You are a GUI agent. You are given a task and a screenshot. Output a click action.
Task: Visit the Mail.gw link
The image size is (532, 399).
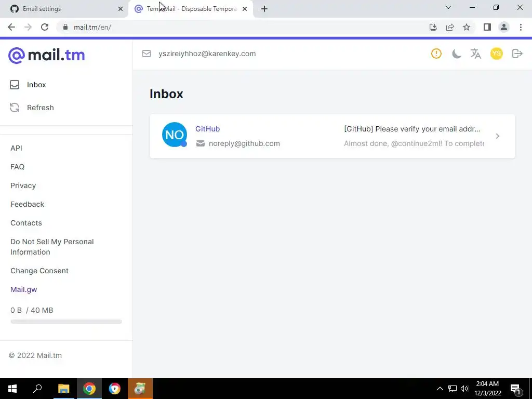(24, 289)
